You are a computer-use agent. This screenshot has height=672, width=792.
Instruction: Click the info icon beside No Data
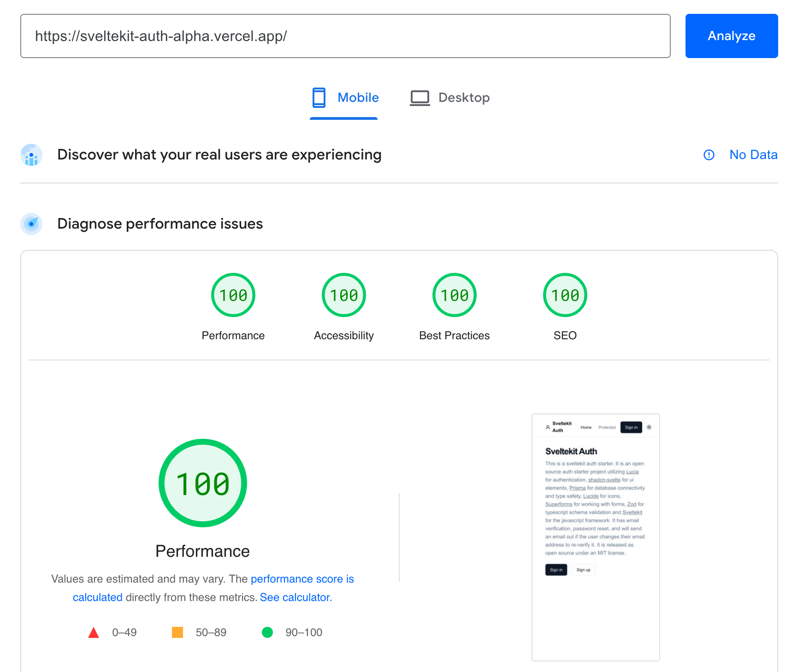click(709, 155)
